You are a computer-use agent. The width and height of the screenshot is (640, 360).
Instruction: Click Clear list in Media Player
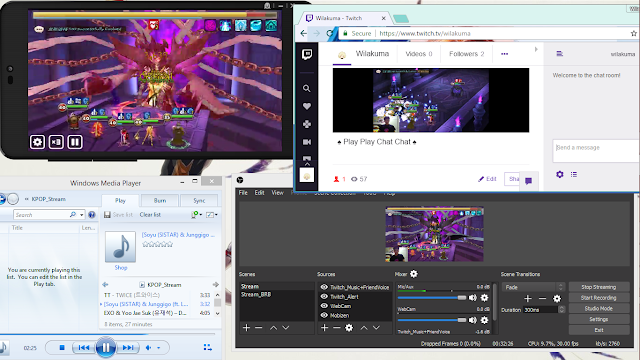pos(150,215)
